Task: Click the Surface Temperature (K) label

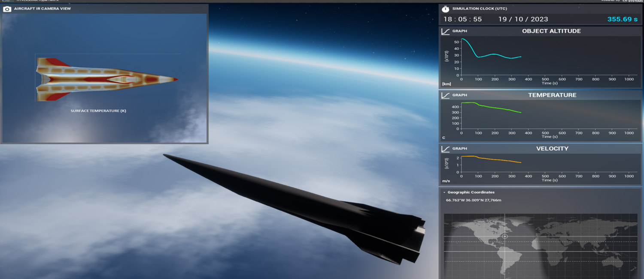Action: pos(98,111)
